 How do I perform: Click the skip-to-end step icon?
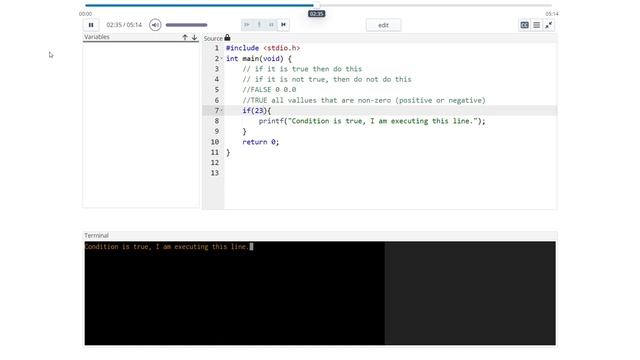click(x=283, y=24)
